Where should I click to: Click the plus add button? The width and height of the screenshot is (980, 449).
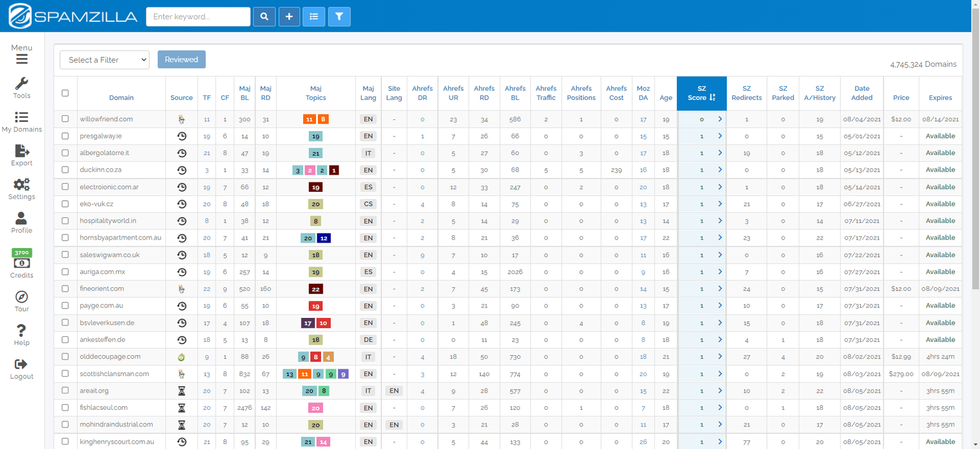[289, 17]
